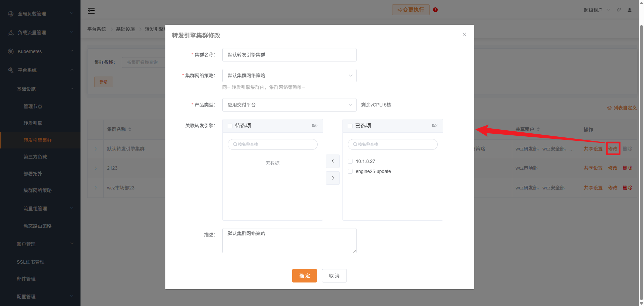Expand the 2123 table row
Screen dimensions: 644x306
point(96,168)
